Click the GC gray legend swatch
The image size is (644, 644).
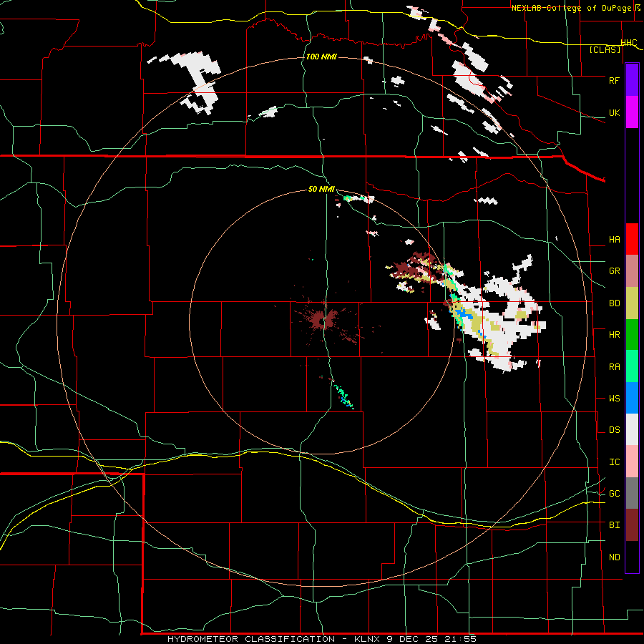(632, 493)
